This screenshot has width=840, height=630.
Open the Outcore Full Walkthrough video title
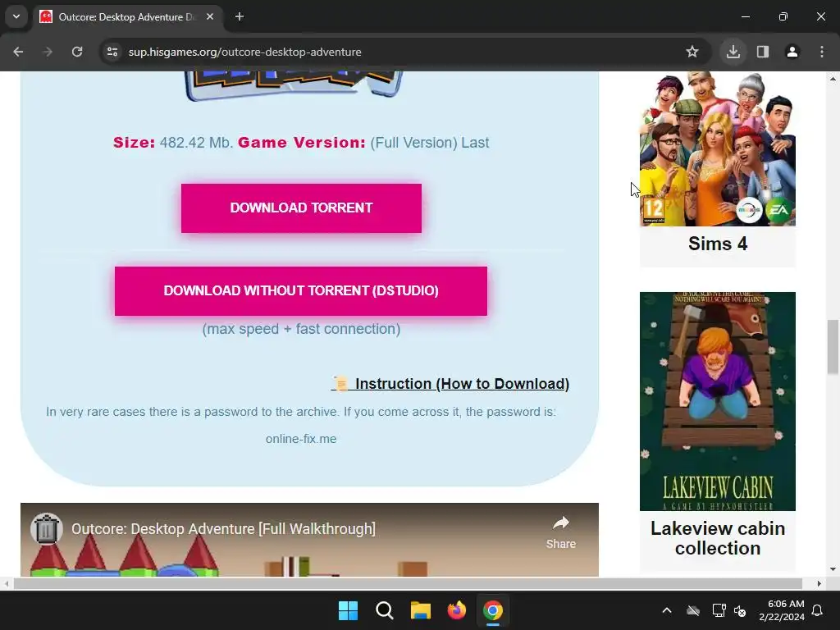pyautogui.click(x=223, y=529)
